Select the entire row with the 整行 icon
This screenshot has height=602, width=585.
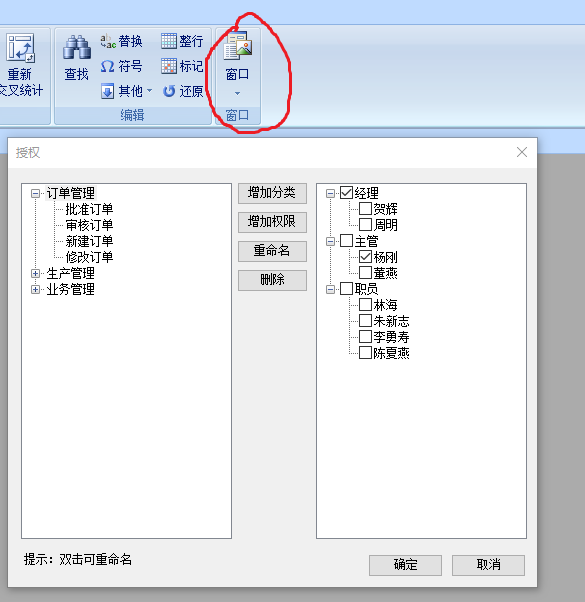169,41
